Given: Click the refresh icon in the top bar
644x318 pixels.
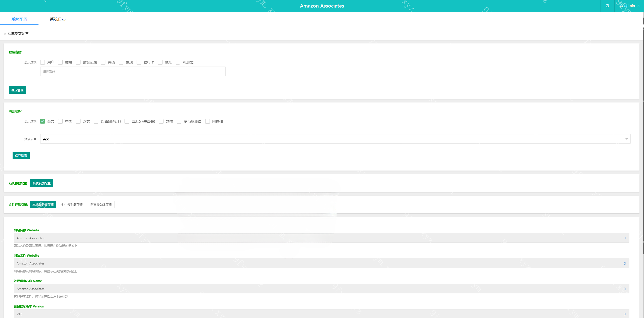Looking at the screenshot, I should pyautogui.click(x=607, y=6).
